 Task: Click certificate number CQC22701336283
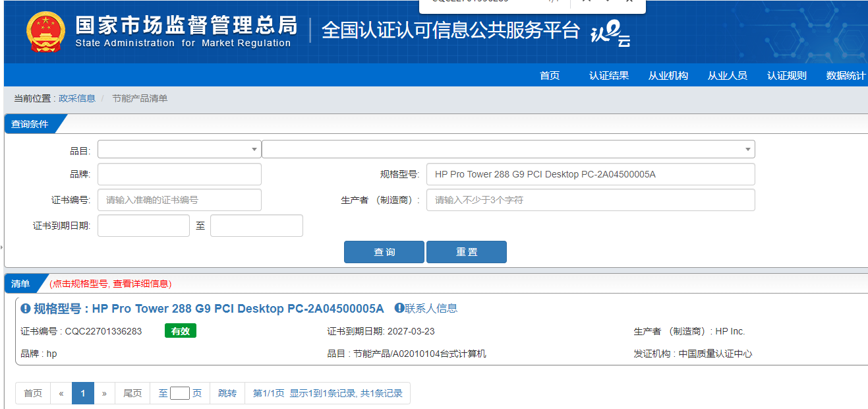click(x=103, y=331)
